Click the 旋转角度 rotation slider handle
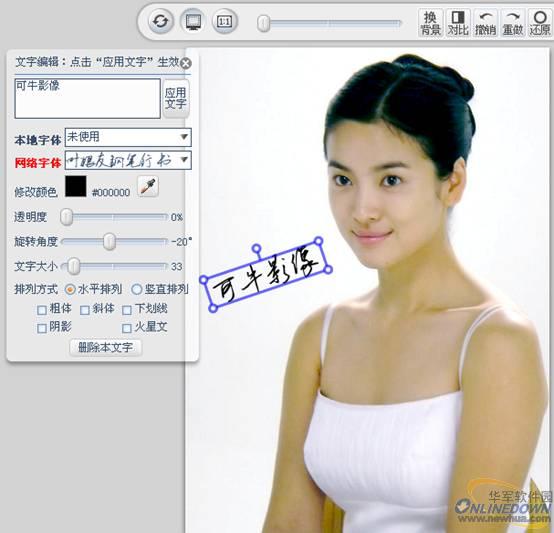554x533 pixels. point(110,241)
